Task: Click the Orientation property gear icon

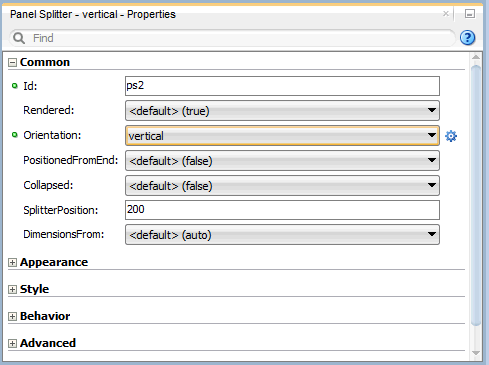Action: tap(451, 136)
